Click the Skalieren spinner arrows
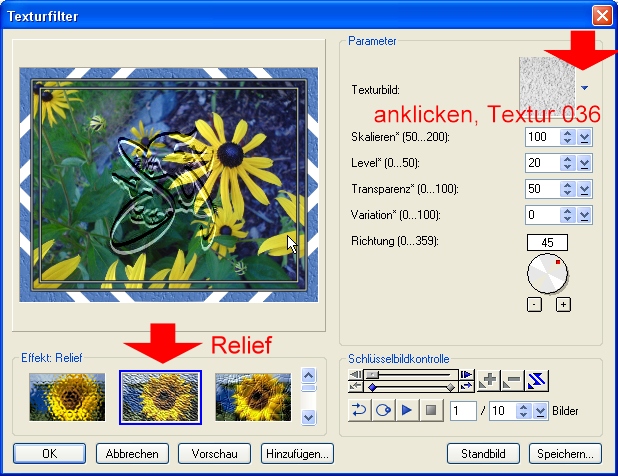The image size is (618, 476). pos(568,137)
